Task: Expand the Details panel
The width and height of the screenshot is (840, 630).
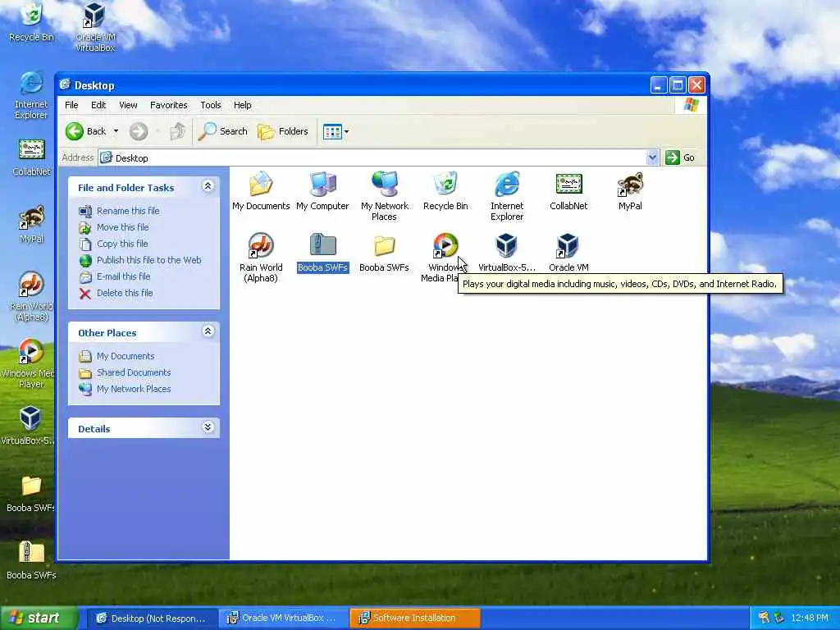Action: pos(208,427)
